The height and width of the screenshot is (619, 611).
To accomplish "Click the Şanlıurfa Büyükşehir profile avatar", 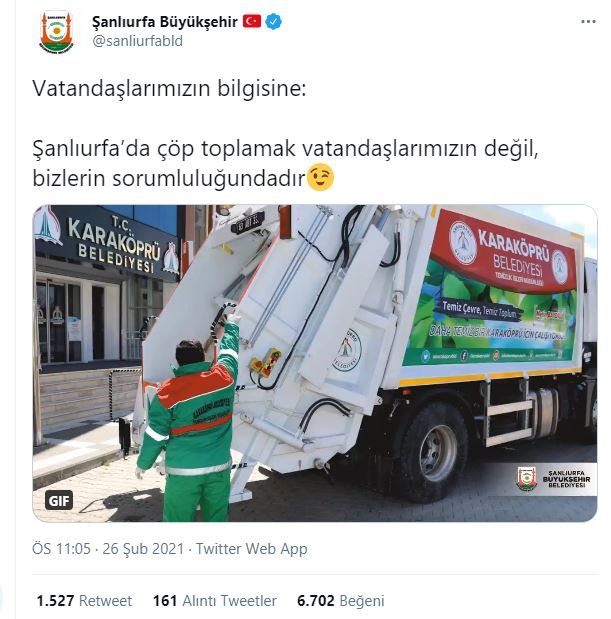I will coord(56,32).
